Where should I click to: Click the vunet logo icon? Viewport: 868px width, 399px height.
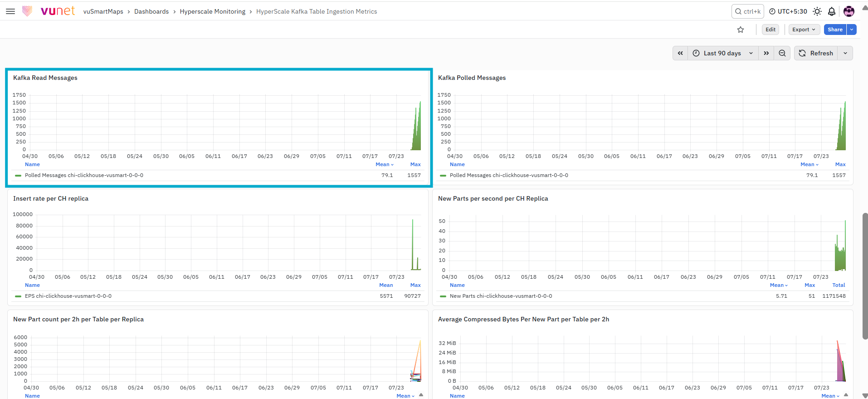point(27,11)
